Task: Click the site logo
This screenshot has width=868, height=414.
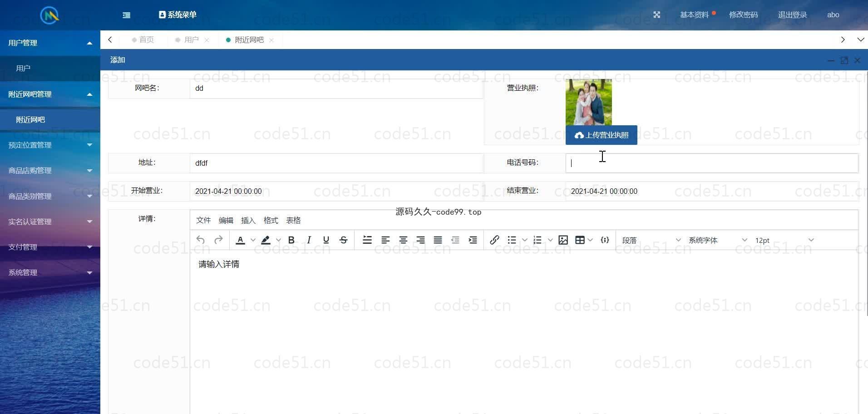Action: [x=49, y=15]
